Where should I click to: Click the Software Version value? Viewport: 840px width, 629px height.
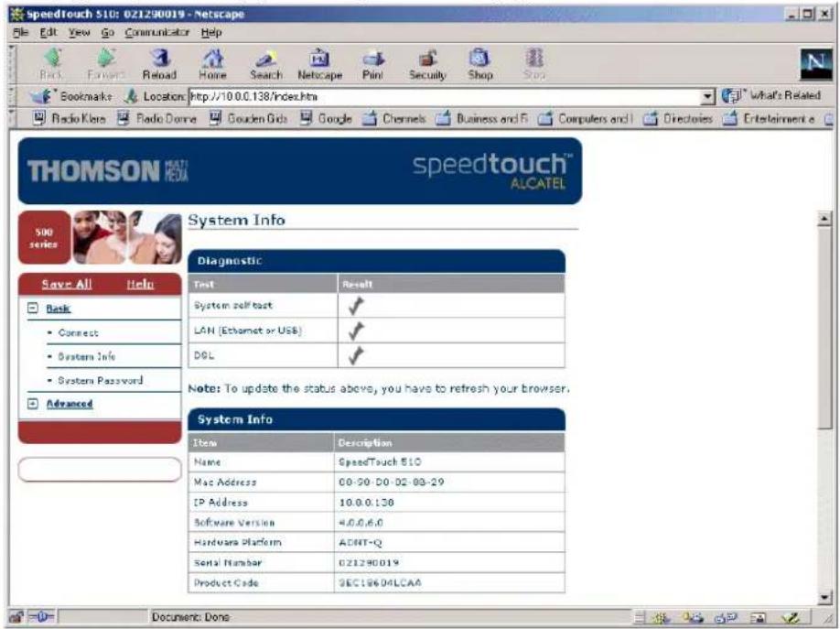361,522
